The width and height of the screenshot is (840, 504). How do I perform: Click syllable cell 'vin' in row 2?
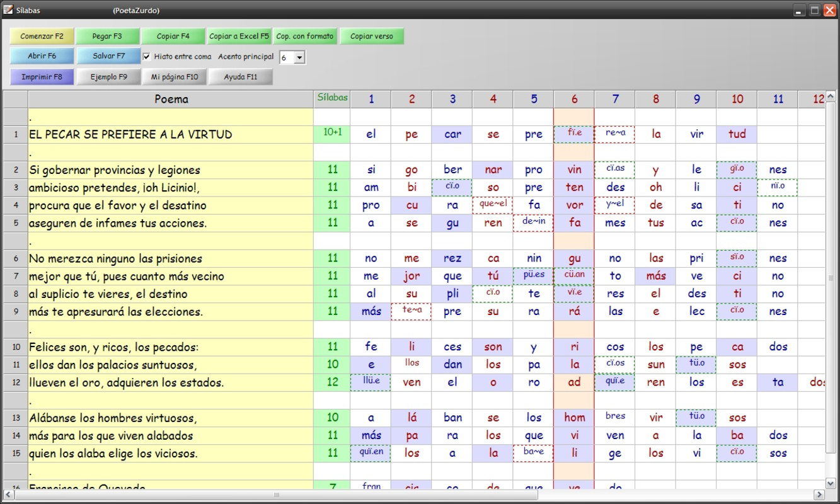point(574,170)
